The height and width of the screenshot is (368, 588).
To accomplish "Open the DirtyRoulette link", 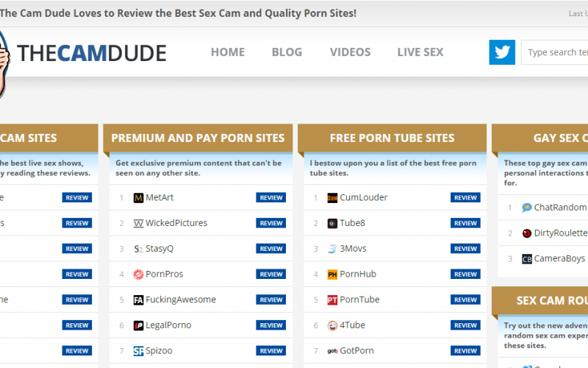I will coord(561,233).
